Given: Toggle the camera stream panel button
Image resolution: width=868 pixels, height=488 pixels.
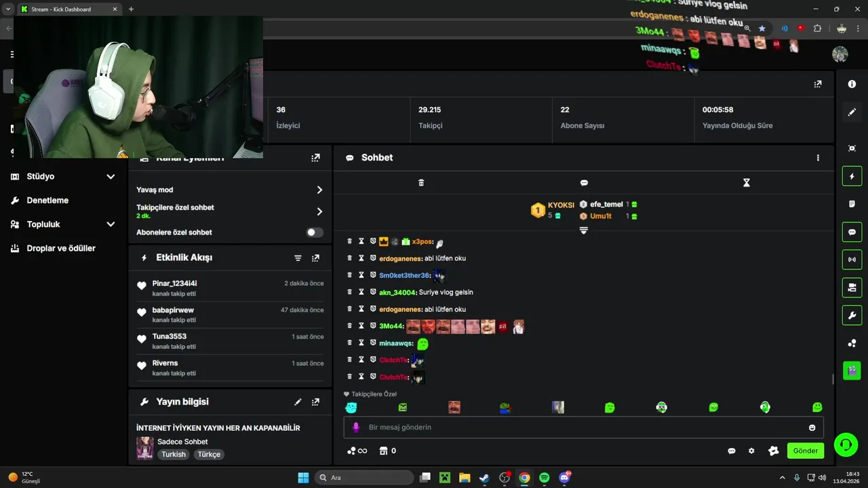Looking at the screenshot, I should point(852,287).
